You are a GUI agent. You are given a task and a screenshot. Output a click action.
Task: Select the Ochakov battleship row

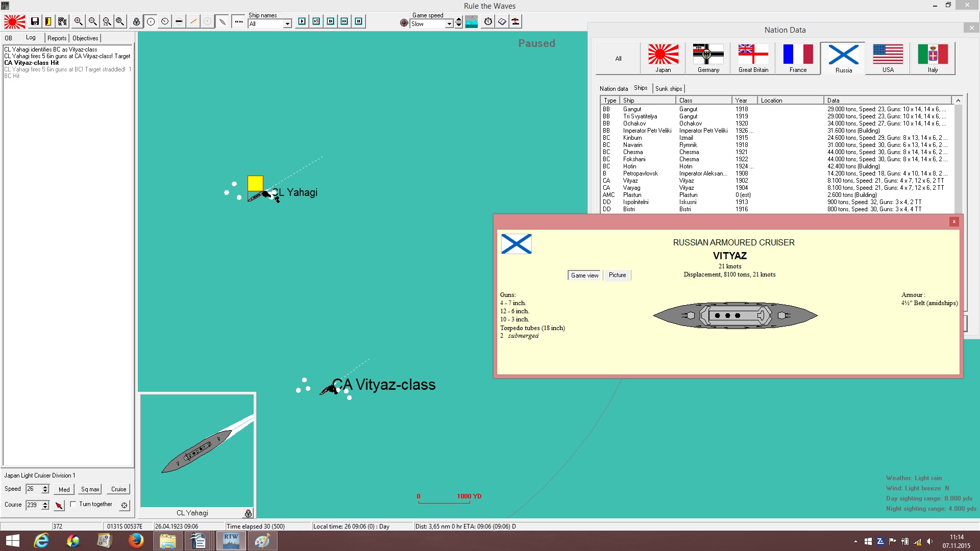[776, 123]
